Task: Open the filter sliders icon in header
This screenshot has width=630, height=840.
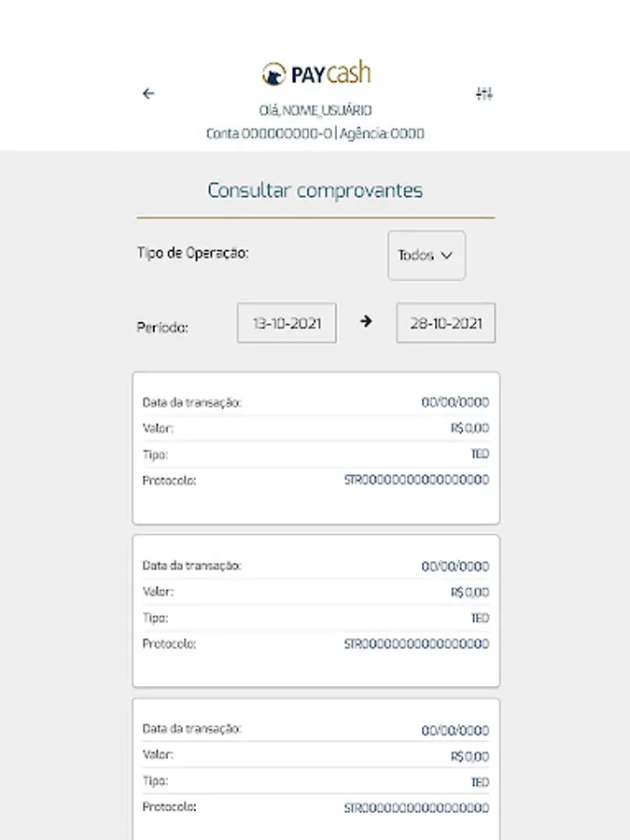Action: click(483, 93)
